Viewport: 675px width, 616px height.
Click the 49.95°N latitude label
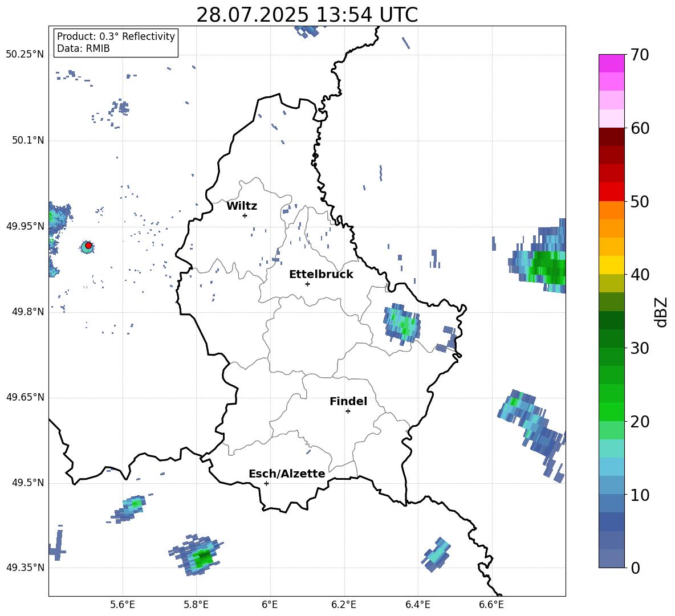pyautogui.click(x=25, y=226)
